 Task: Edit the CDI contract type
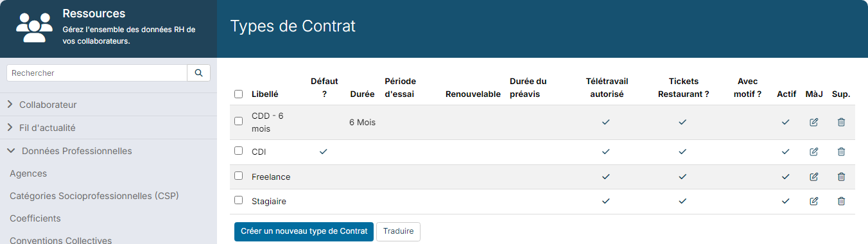pyautogui.click(x=814, y=152)
